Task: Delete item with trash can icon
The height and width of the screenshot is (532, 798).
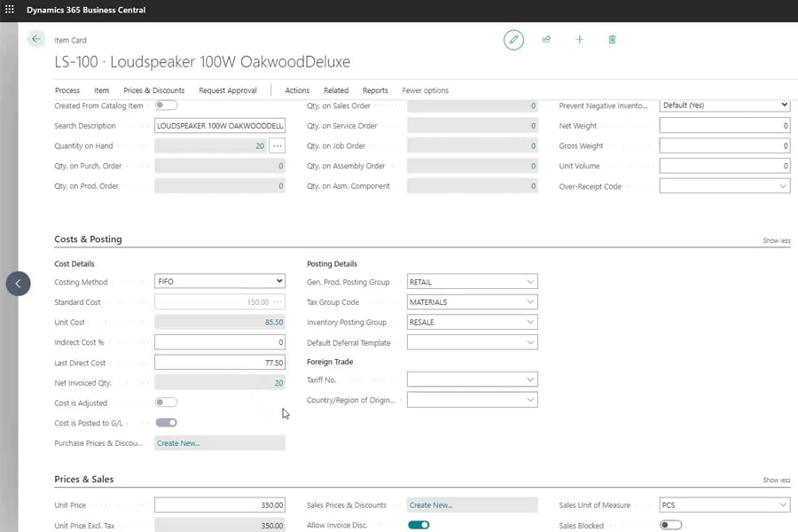Action: pos(612,40)
